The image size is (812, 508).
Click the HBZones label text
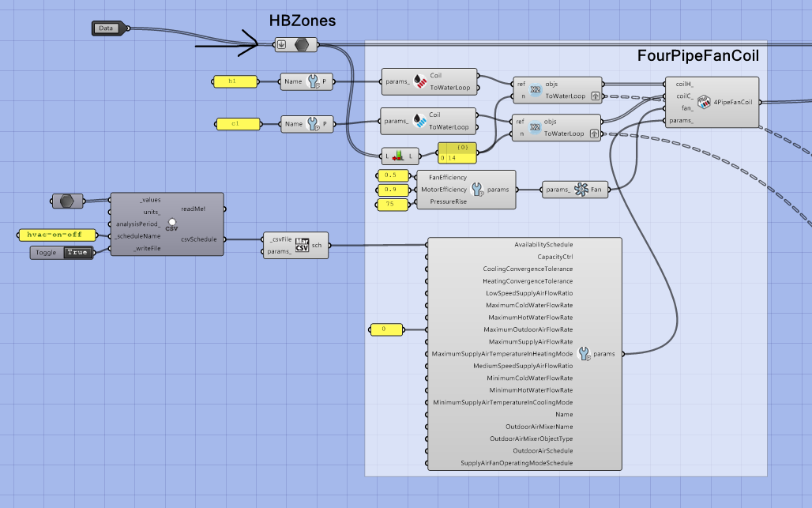click(x=303, y=21)
